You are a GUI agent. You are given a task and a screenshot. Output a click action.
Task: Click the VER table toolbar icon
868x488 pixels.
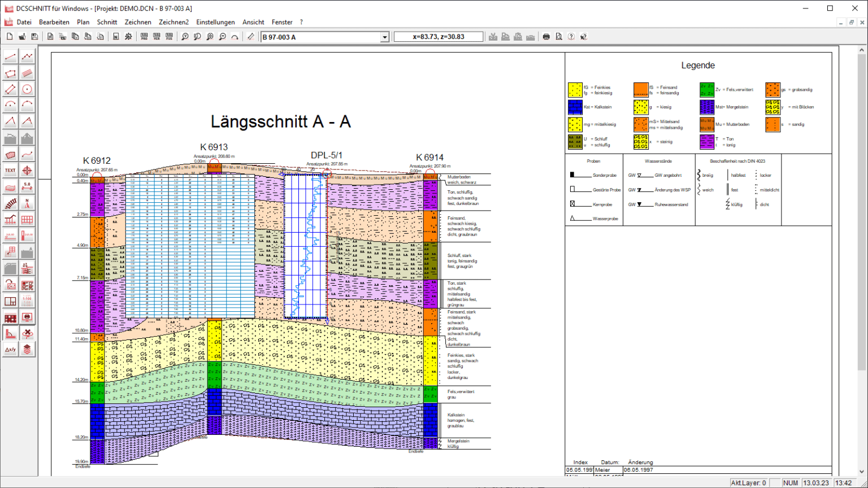pyautogui.click(x=157, y=37)
